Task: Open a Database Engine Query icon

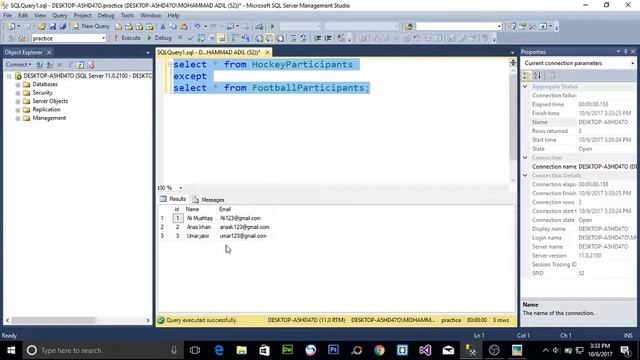Action: tap(118, 27)
